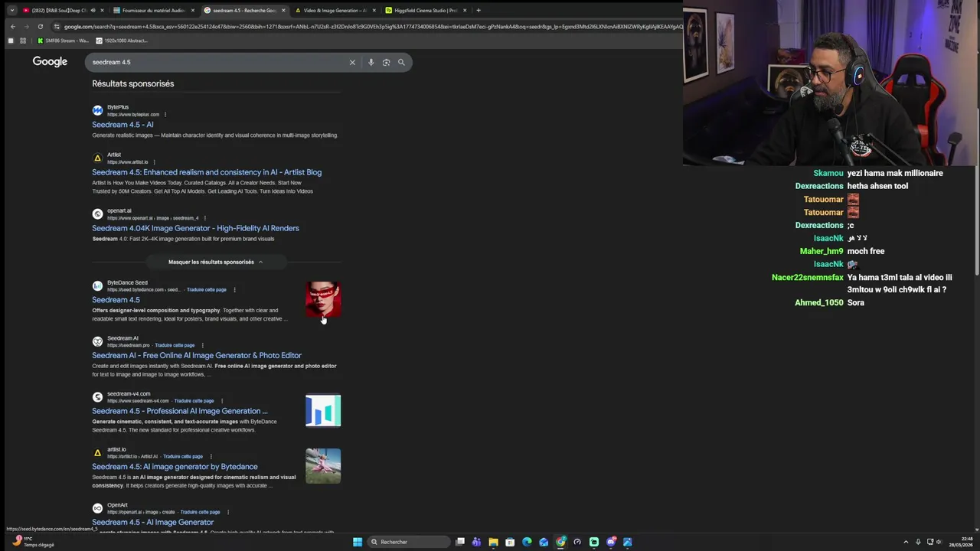
Task: Open Seedream AI Free Online Generator result
Action: pyautogui.click(x=197, y=355)
